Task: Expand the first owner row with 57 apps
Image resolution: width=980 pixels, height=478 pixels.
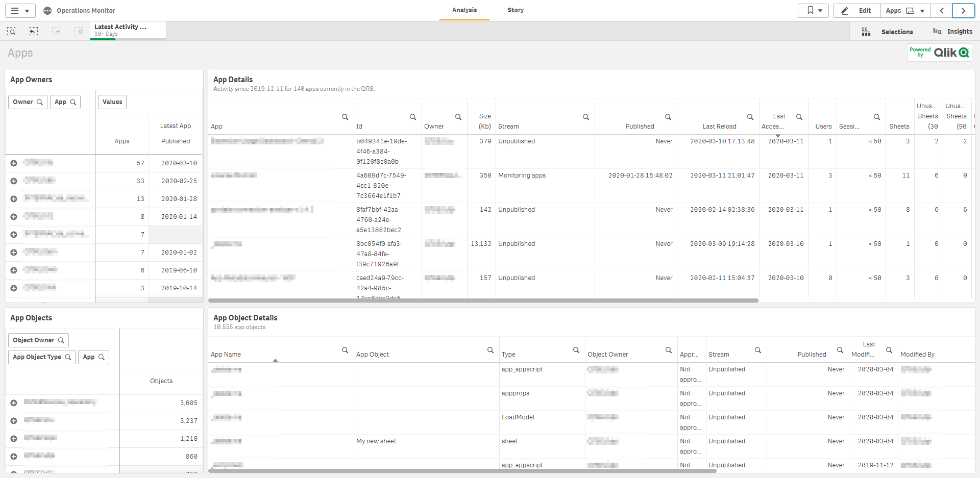Action: click(x=14, y=163)
